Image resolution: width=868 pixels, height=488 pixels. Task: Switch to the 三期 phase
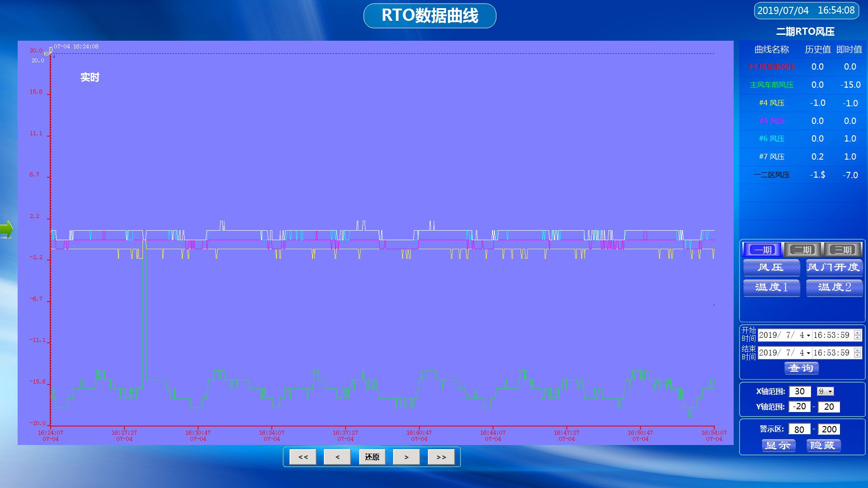coord(843,250)
